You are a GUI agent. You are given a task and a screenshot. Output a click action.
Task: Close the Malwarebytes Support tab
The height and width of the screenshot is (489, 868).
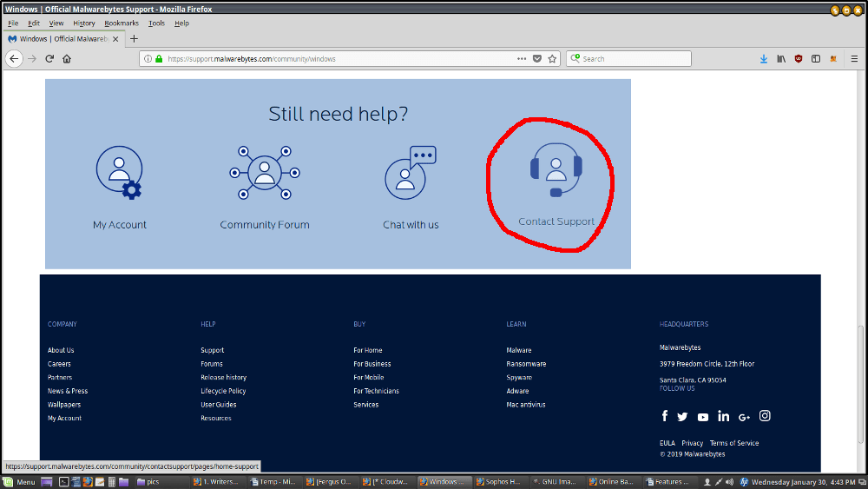[x=115, y=39]
